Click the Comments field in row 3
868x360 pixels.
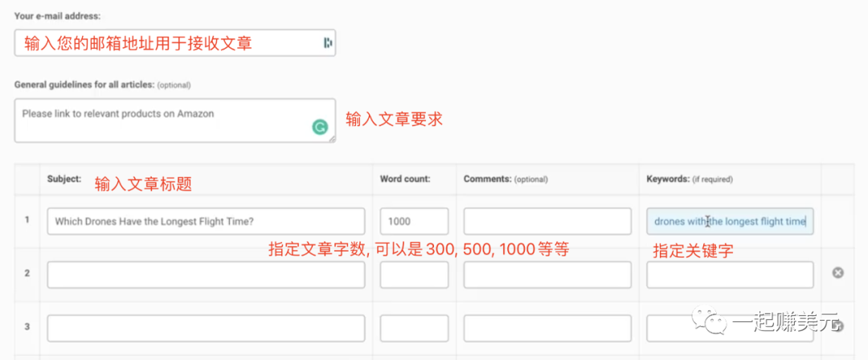[547, 328]
